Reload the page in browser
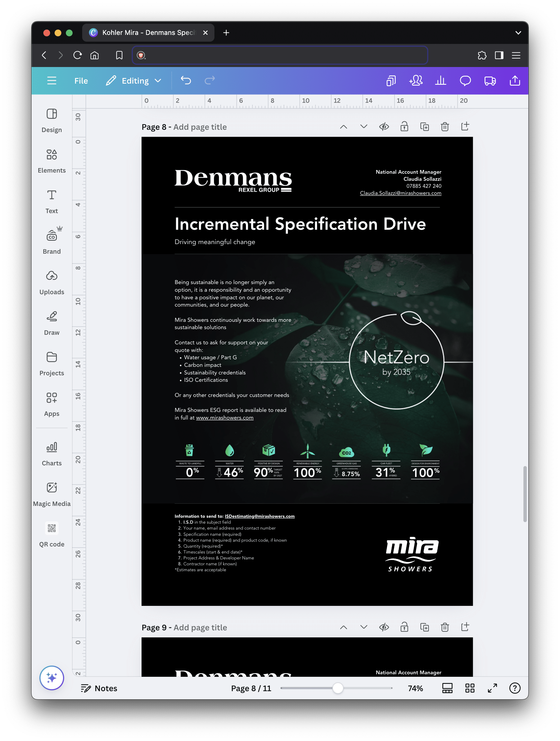Image resolution: width=560 pixels, height=741 pixels. point(77,55)
